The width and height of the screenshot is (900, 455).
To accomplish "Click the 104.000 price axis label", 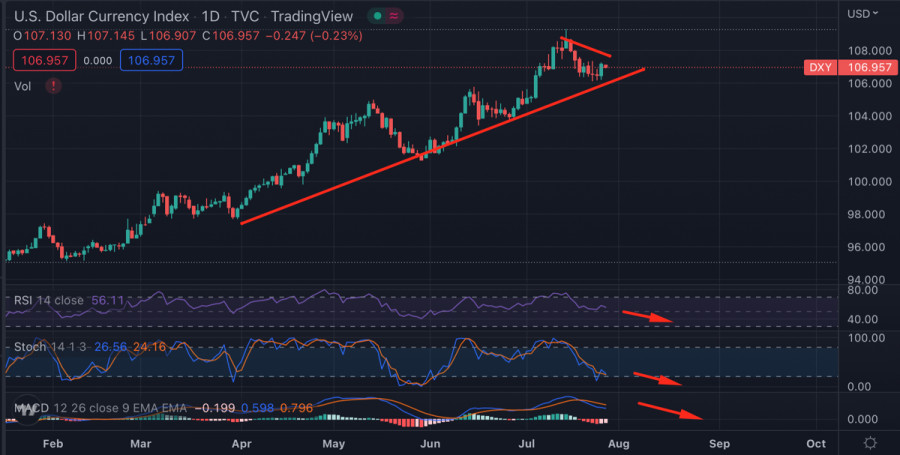I will click(x=870, y=116).
